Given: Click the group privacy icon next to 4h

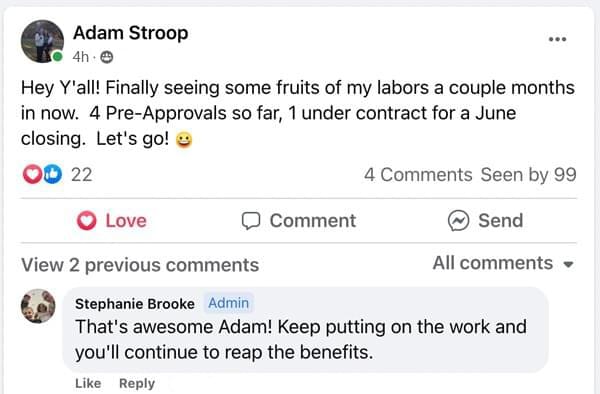Looking at the screenshot, I should point(106,57).
